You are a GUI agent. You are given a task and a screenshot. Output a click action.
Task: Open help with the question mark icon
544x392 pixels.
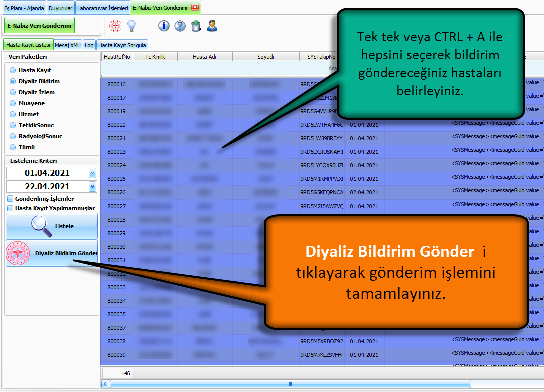click(180, 26)
